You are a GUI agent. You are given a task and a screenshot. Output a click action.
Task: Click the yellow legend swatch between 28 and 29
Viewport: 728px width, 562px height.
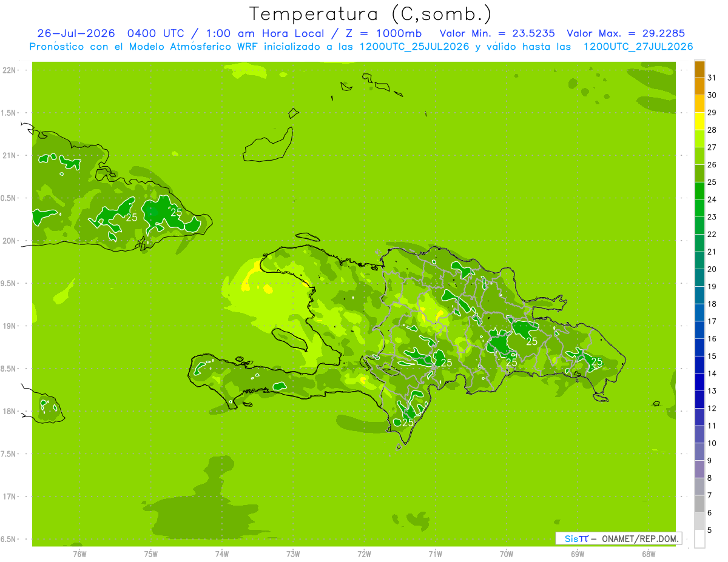(699, 121)
